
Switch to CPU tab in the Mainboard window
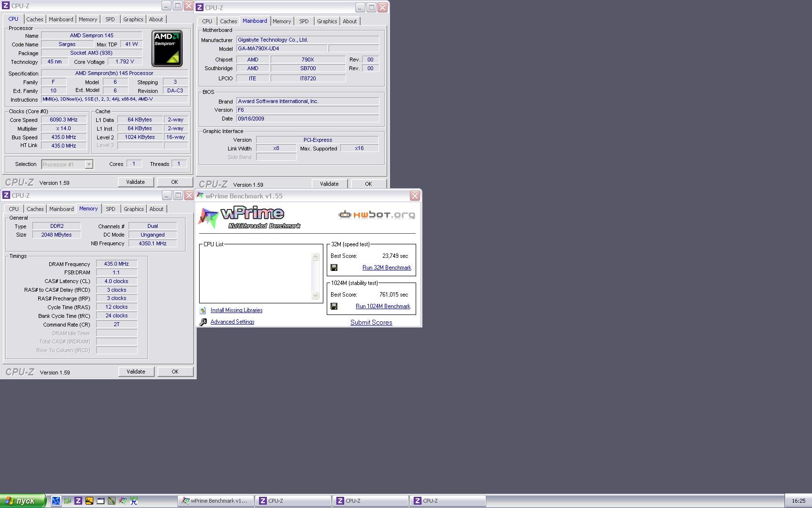[x=207, y=21]
